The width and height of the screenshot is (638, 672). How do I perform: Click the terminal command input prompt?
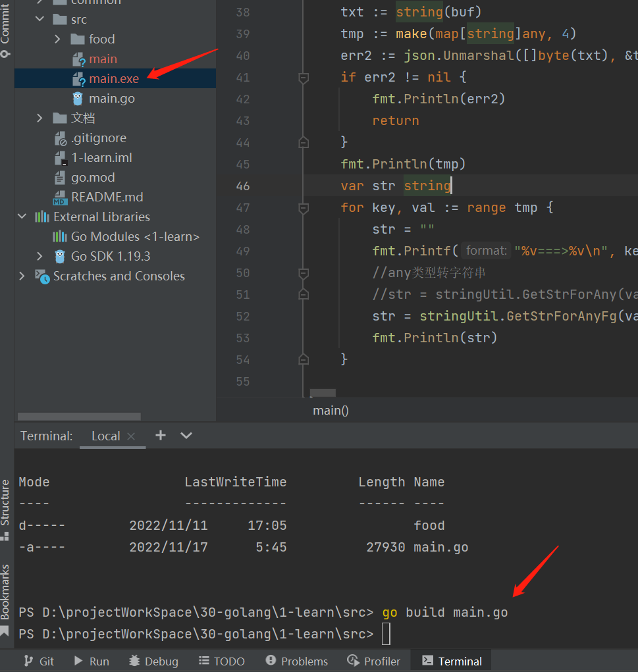[x=385, y=633]
